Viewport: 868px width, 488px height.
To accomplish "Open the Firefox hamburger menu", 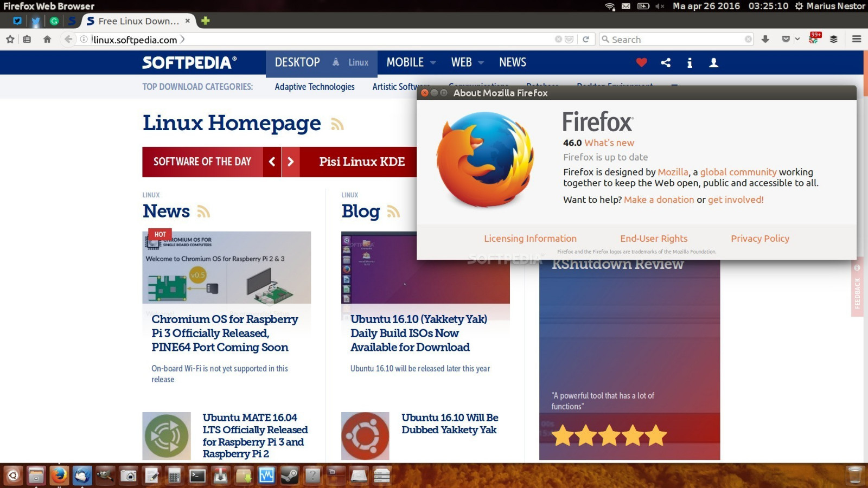I will coord(857,39).
